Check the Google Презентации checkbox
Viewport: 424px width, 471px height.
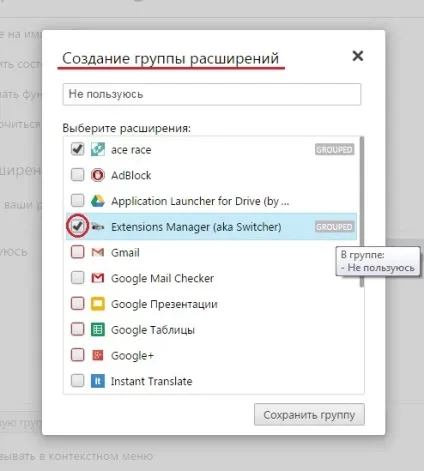(78, 303)
